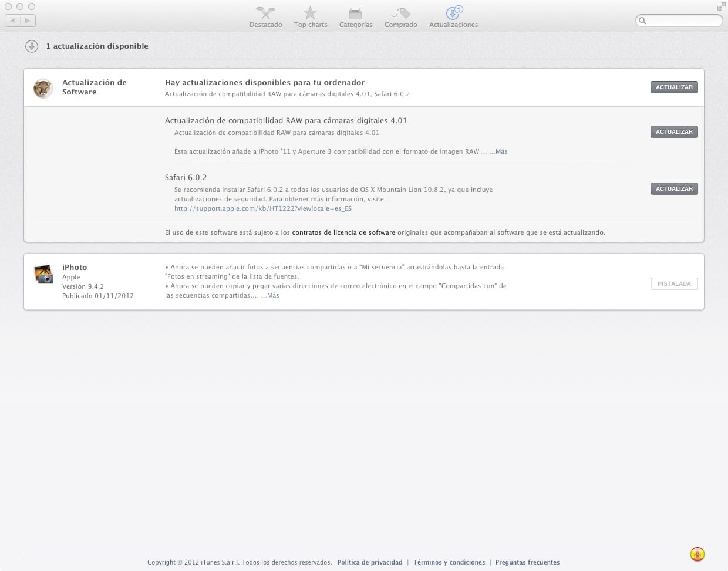Update all available software for the computer
The width and height of the screenshot is (728, 571).
673,87
